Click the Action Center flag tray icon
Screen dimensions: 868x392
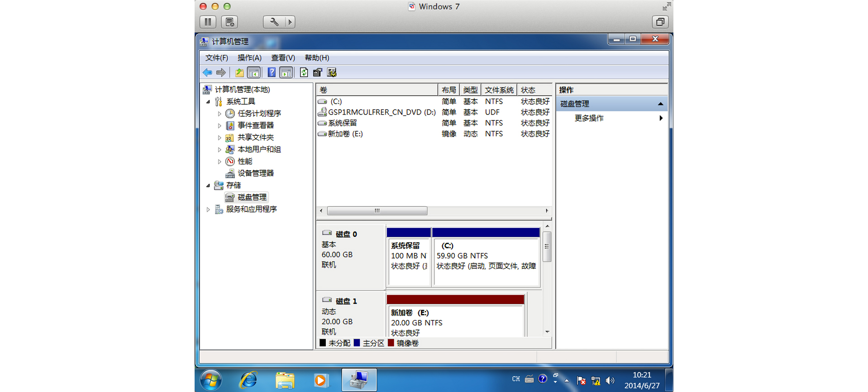click(x=582, y=381)
